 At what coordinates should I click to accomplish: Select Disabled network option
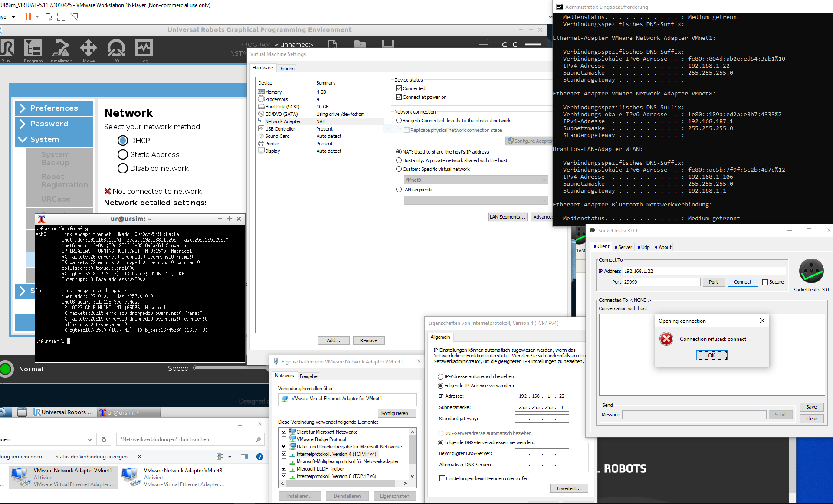[x=123, y=168]
